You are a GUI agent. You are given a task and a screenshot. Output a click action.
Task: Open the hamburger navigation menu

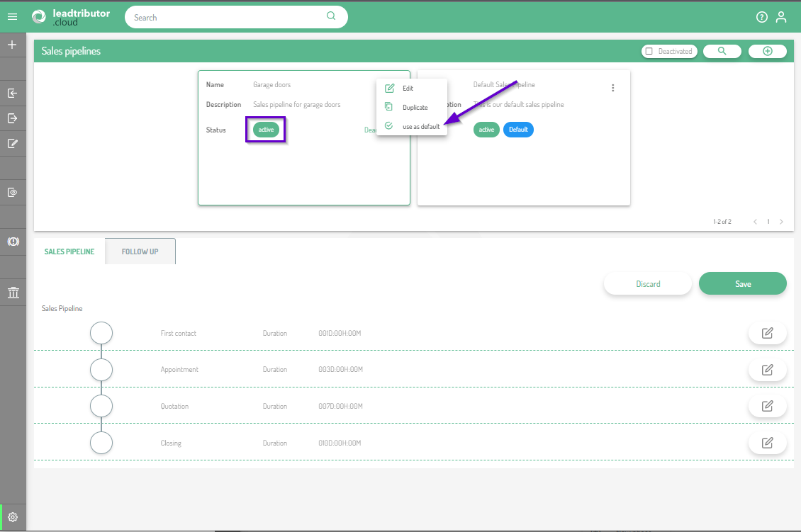tap(12, 17)
